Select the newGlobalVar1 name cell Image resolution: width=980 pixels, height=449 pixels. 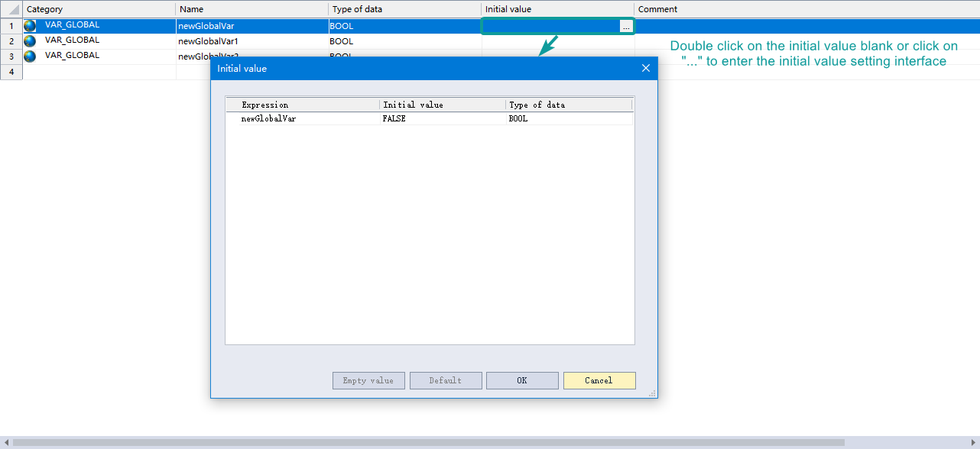click(252, 41)
